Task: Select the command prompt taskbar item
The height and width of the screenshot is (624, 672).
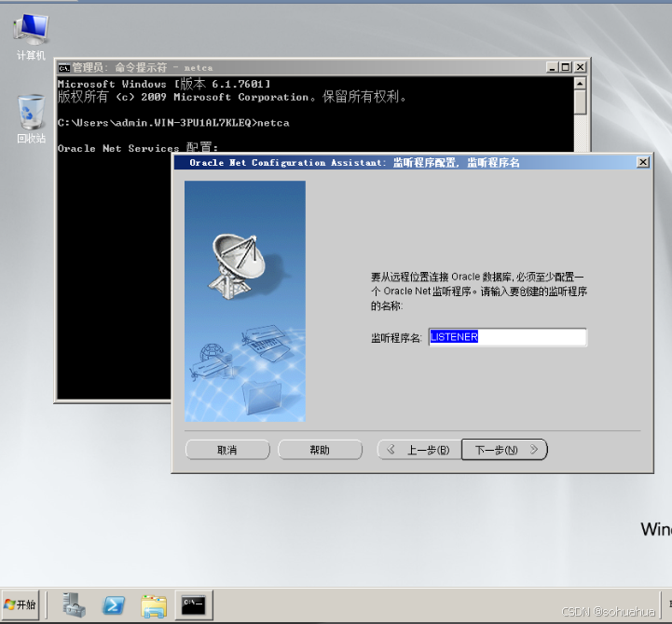Action: coord(194,604)
